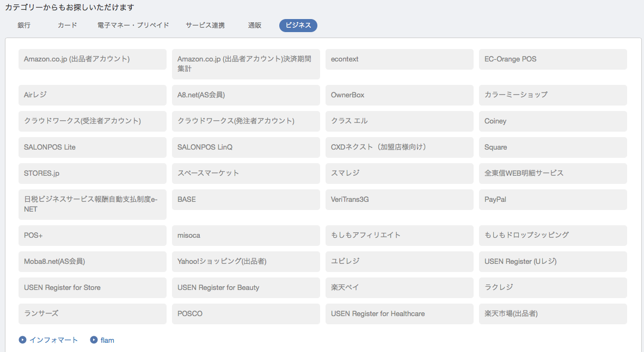Select EC-Orange POS service
The image size is (644, 352).
point(553,59)
